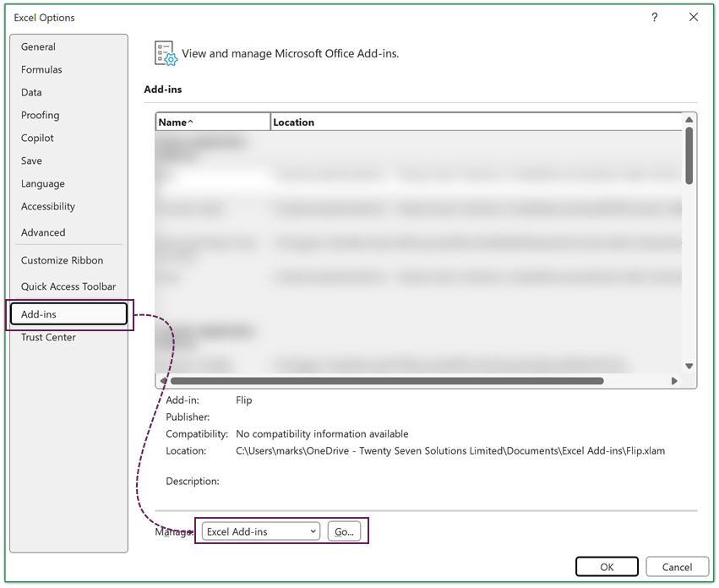Select the Add-ins category
This screenshot has height=588, width=719.
click(39, 314)
